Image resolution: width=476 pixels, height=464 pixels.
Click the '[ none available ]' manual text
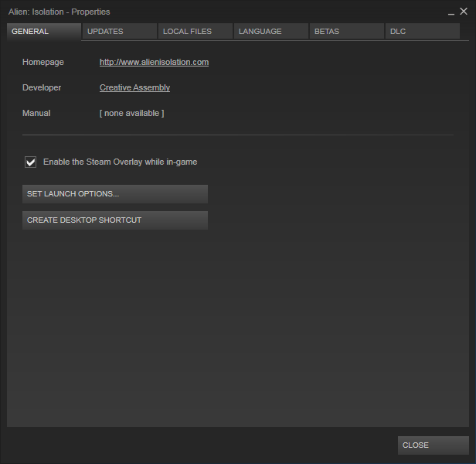pos(131,114)
